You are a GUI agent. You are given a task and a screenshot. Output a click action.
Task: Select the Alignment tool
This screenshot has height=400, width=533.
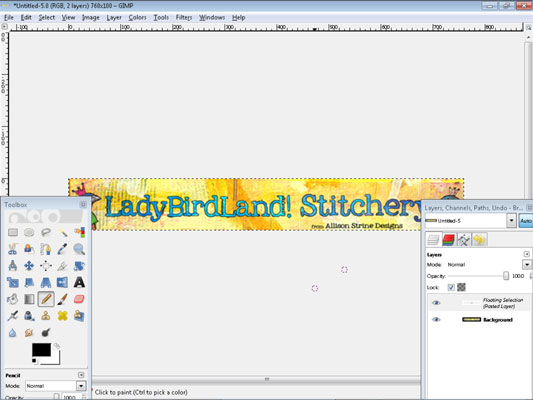pyautogui.click(x=46, y=266)
